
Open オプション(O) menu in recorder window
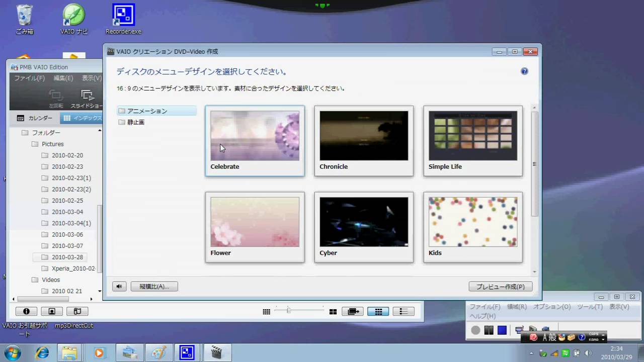tap(552, 307)
